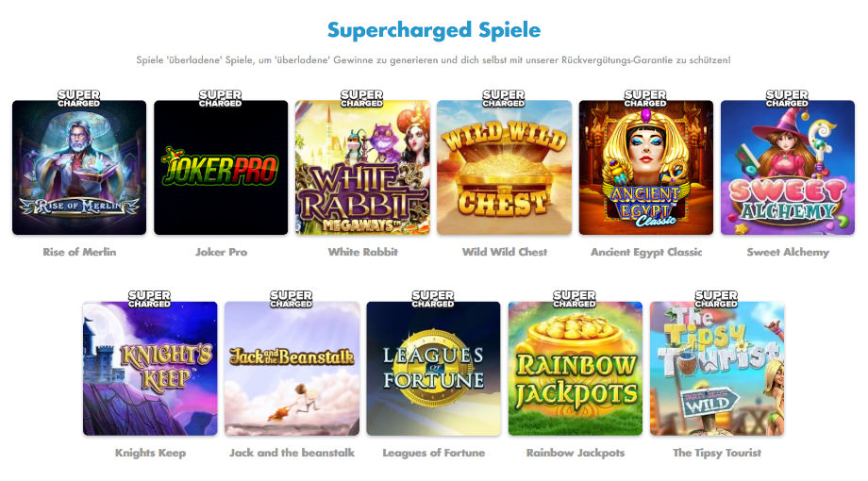Select the Jack and the Beanstalk thumbnail
Image resolution: width=868 pixels, height=481 pixels.
292,369
